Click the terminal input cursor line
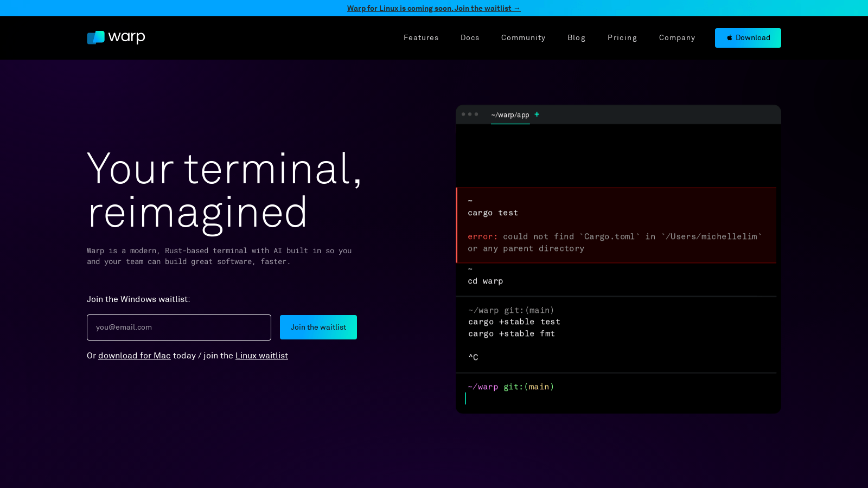Viewport: 868px width, 488px height. (x=465, y=399)
